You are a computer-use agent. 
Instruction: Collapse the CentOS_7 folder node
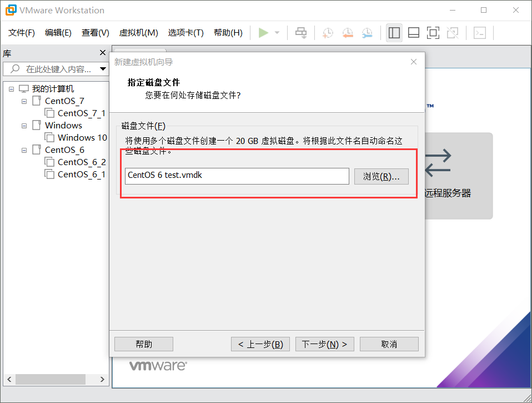coord(24,101)
